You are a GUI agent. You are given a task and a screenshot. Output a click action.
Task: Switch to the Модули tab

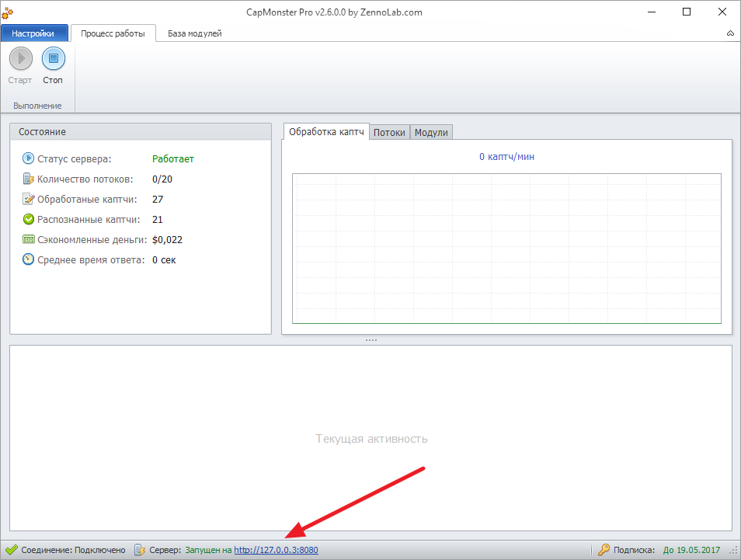tap(431, 133)
